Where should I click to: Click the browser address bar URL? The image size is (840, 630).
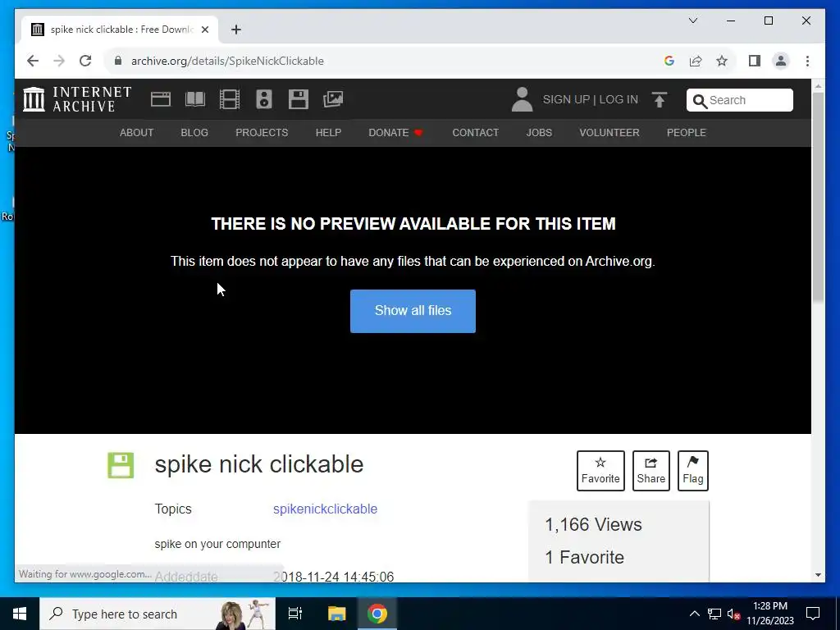click(227, 61)
